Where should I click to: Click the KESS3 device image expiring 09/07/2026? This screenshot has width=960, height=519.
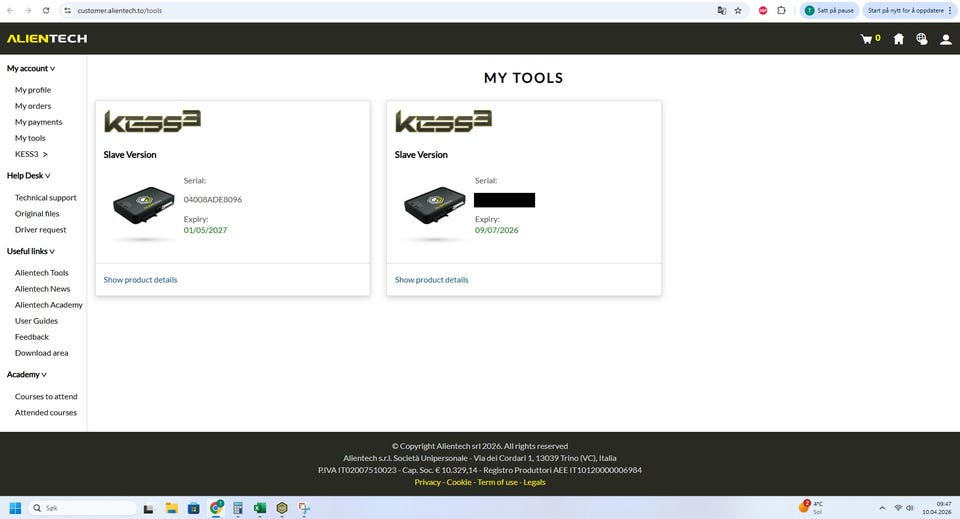(435, 206)
